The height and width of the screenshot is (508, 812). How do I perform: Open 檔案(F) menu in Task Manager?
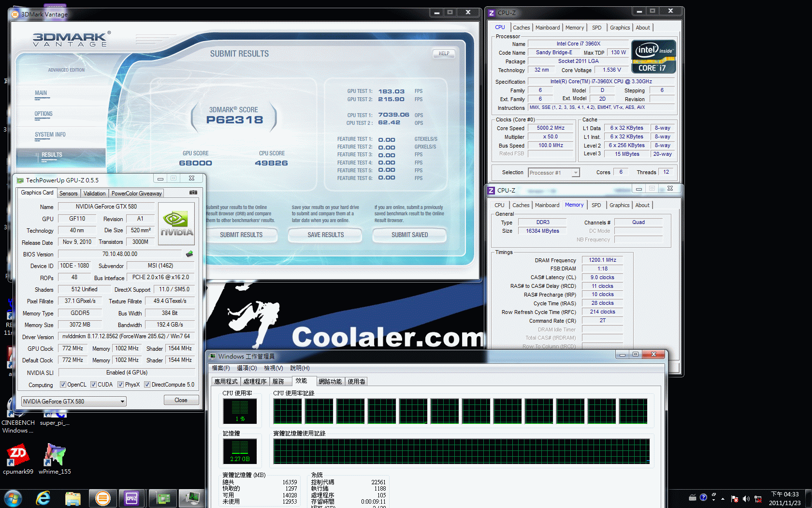[221, 368]
